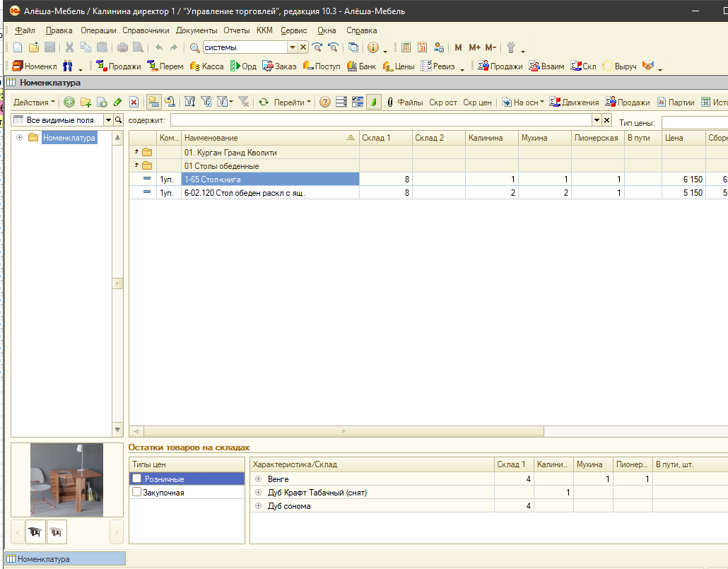
Task: Toggle hierarchical list view button
Action: (153, 102)
